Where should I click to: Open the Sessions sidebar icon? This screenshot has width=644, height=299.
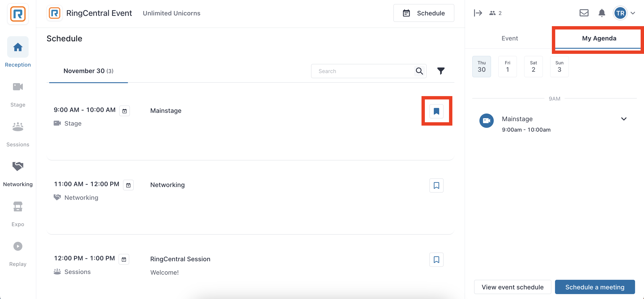18,127
